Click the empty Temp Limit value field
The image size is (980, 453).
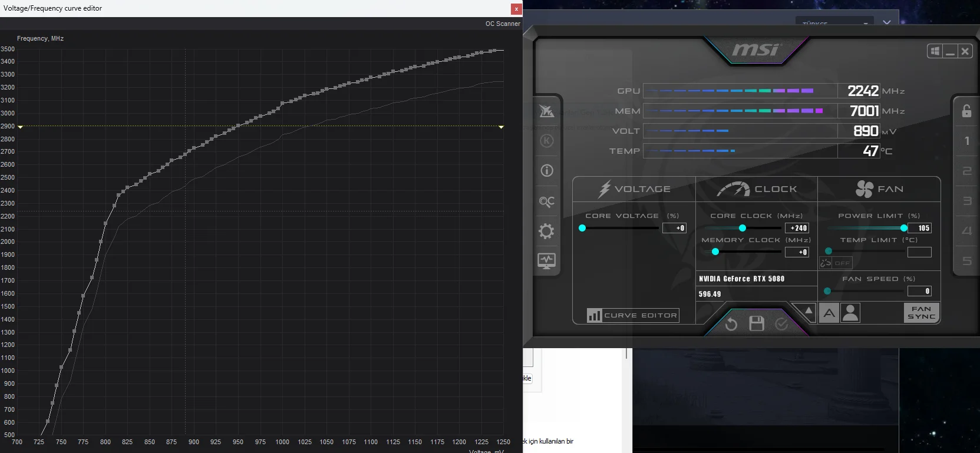coord(920,252)
